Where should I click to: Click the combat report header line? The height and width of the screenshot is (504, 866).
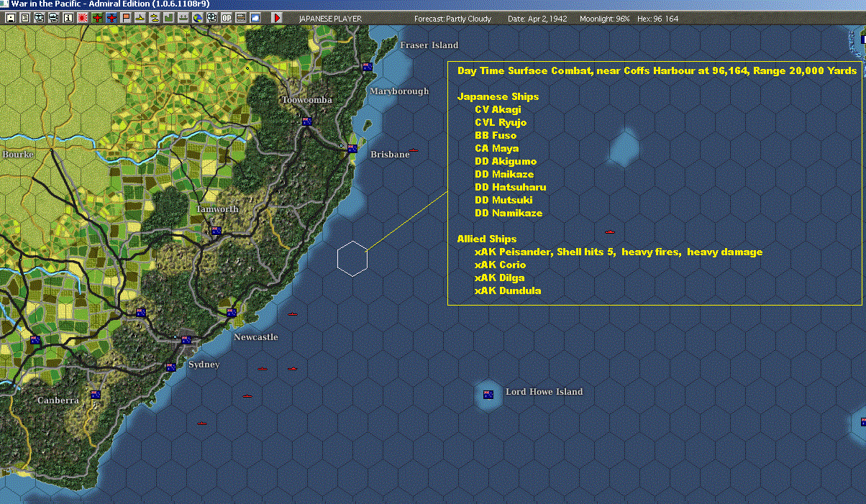657,70
